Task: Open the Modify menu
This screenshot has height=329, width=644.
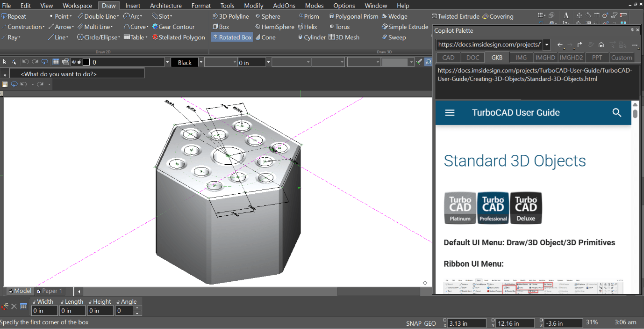Action: pyautogui.click(x=254, y=6)
